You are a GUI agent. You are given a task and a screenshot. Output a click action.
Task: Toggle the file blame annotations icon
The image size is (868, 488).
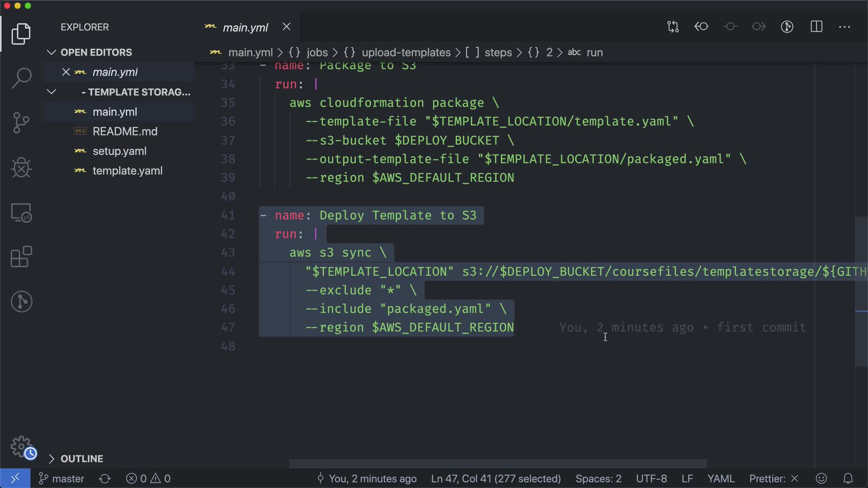(x=787, y=27)
